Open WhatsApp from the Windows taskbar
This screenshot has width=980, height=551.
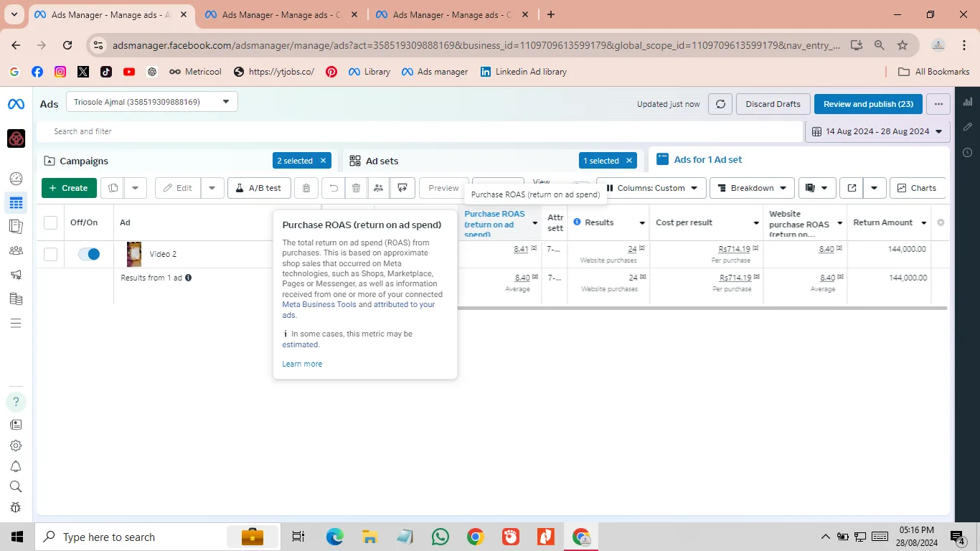coord(440,537)
